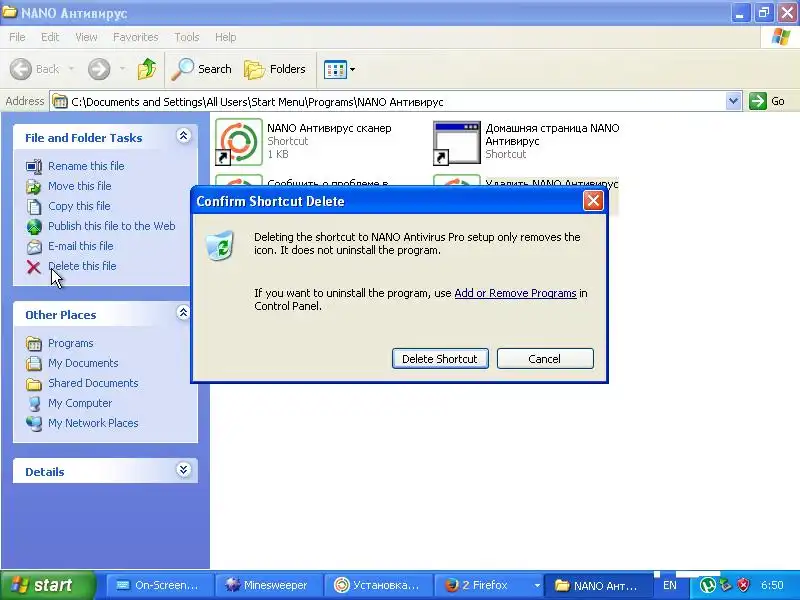Viewport: 800px width, 600px height.
Task: Close the Confirm Shortcut Delete dialog
Action: pyautogui.click(x=593, y=201)
